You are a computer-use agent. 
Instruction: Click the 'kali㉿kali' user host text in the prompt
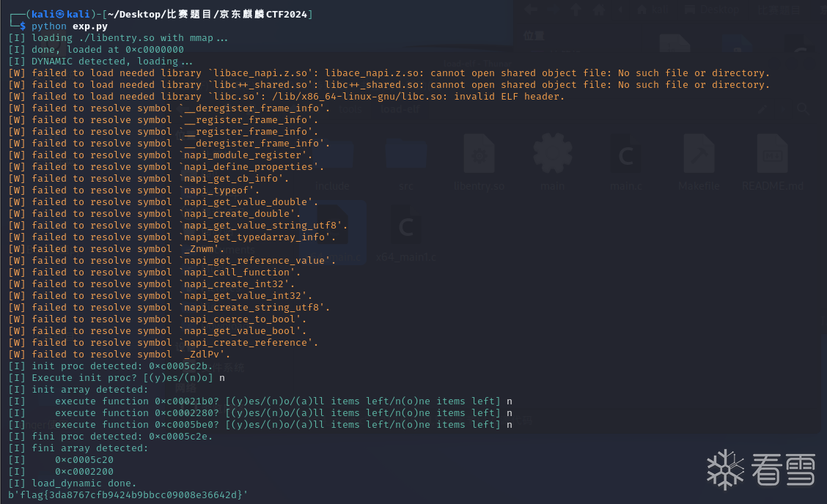pyautogui.click(x=61, y=14)
